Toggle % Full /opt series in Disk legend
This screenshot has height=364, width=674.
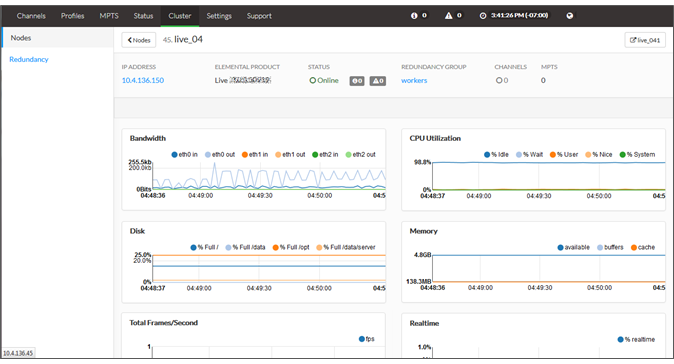(x=291, y=247)
